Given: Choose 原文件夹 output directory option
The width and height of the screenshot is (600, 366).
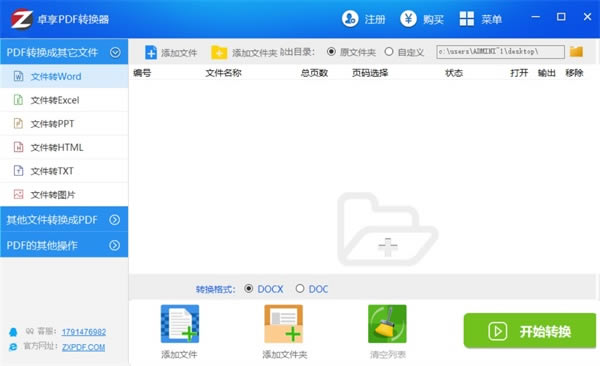Looking at the screenshot, I should pos(331,51).
